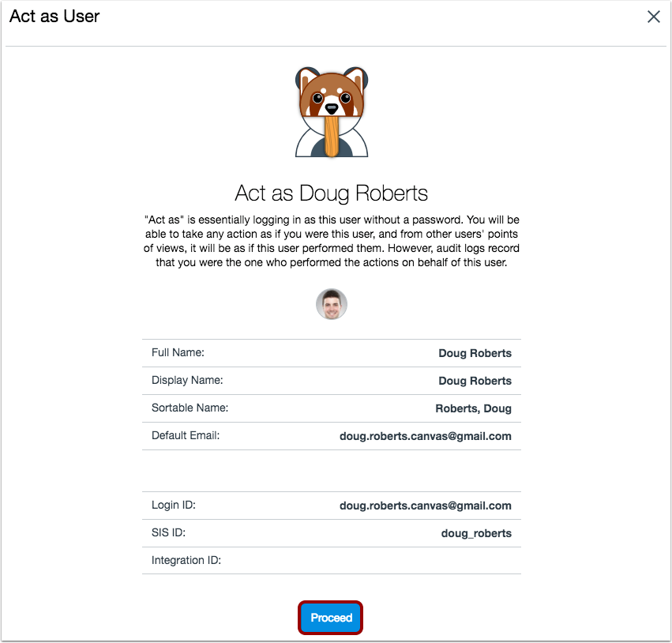Click the Login ID row label
The width and height of the screenshot is (672, 643).
point(172,506)
